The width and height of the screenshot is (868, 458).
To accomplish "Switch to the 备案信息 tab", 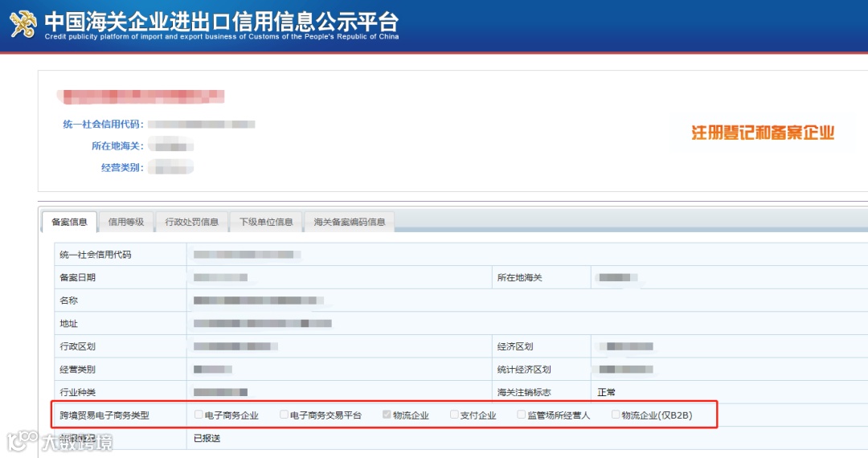I will pyautogui.click(x=69, y=222).
